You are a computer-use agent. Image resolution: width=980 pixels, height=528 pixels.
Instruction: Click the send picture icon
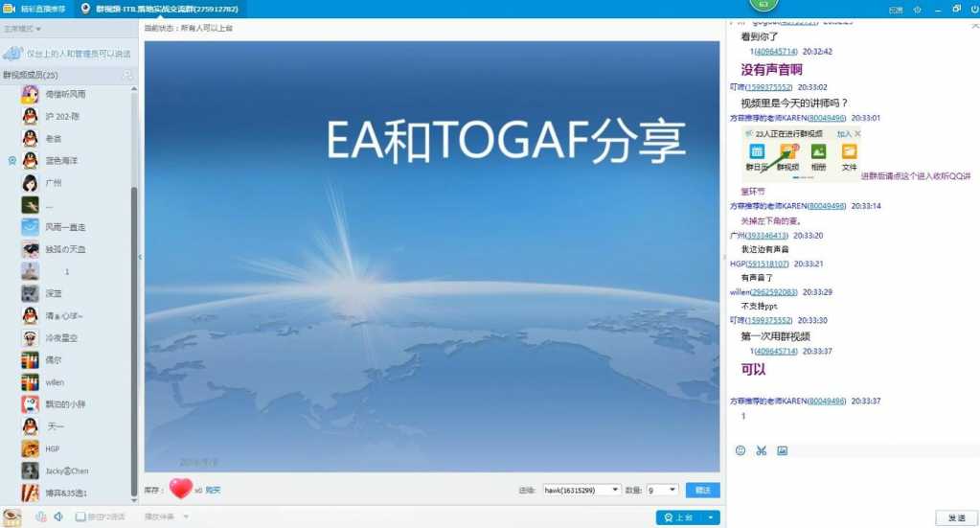pyautogui.click(x=782, y=450)
